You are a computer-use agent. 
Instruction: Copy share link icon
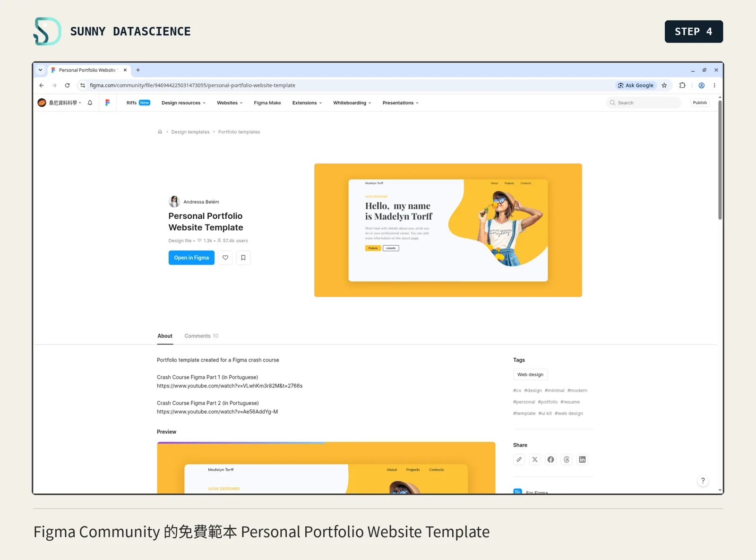pyautogui.click(x=519, y=459)
